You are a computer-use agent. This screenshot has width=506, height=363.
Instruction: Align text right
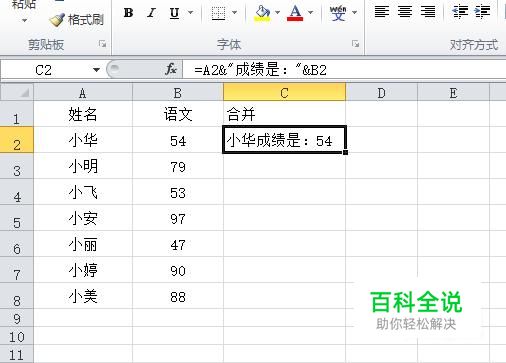[x=428, y=12]
